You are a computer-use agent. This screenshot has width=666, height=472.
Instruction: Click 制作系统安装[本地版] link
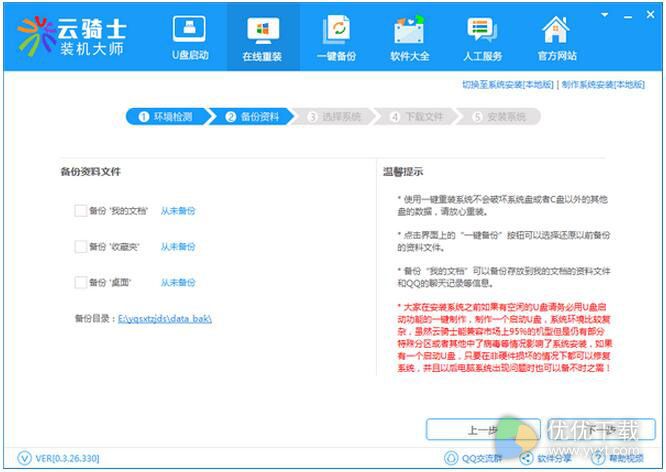pyautogui.click(x=603, y=85)
